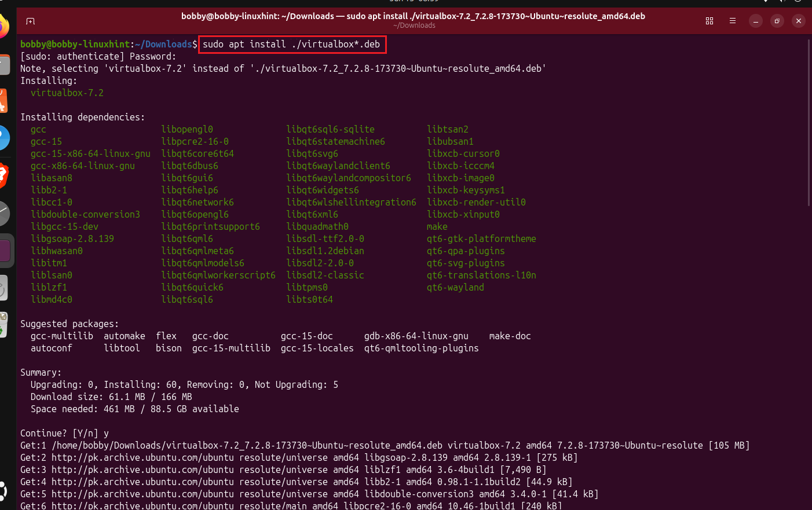Screen dimensions: 812x510
Task: Click the 'qt6-wayland' dependency
Action: pos(455,287)
